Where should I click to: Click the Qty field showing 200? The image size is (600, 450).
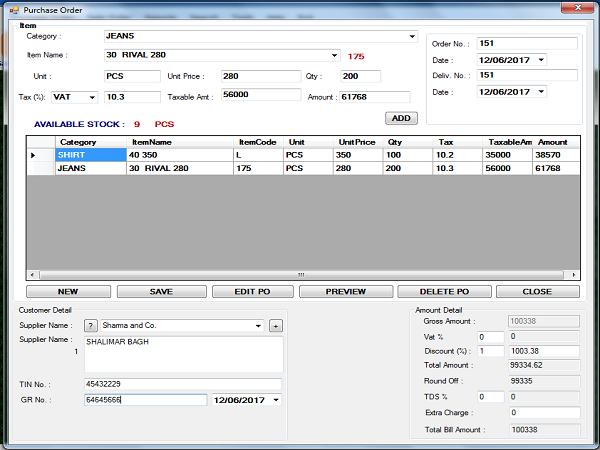360,76
